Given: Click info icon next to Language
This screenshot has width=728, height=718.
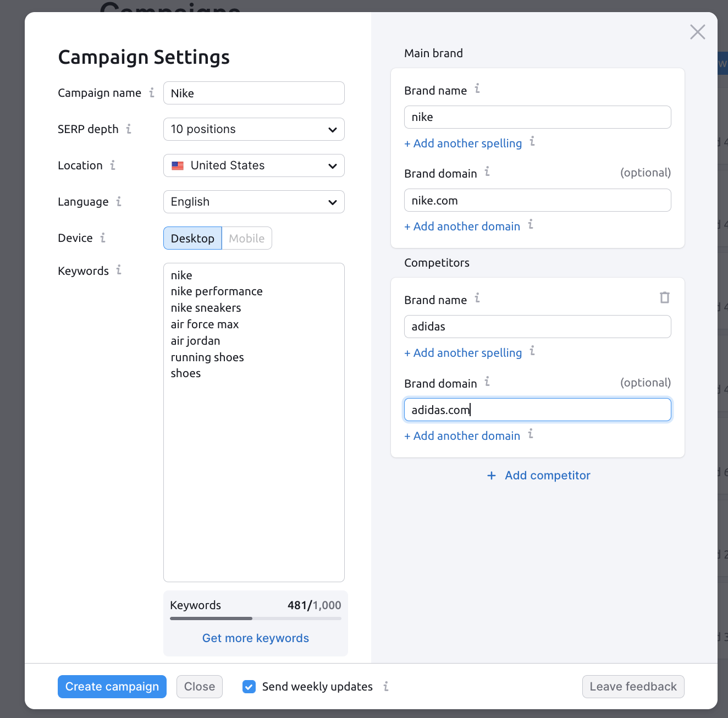Looking at the screenshot, I should (119, 201).
